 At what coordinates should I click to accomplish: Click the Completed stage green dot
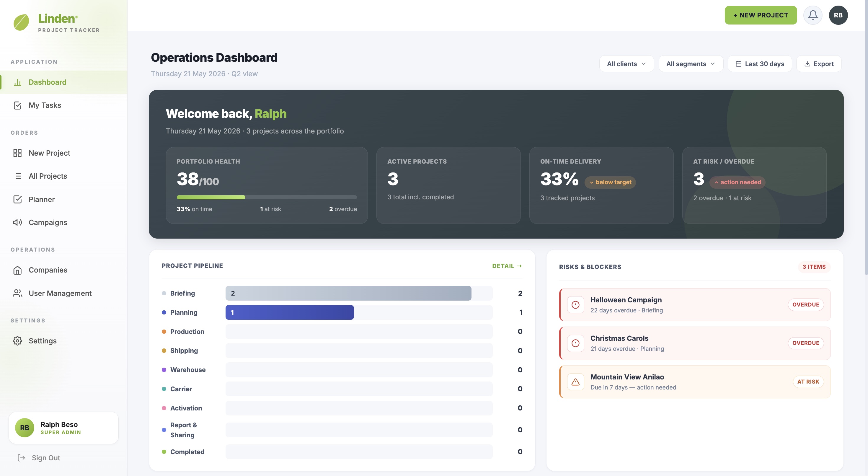coord(164,452)
